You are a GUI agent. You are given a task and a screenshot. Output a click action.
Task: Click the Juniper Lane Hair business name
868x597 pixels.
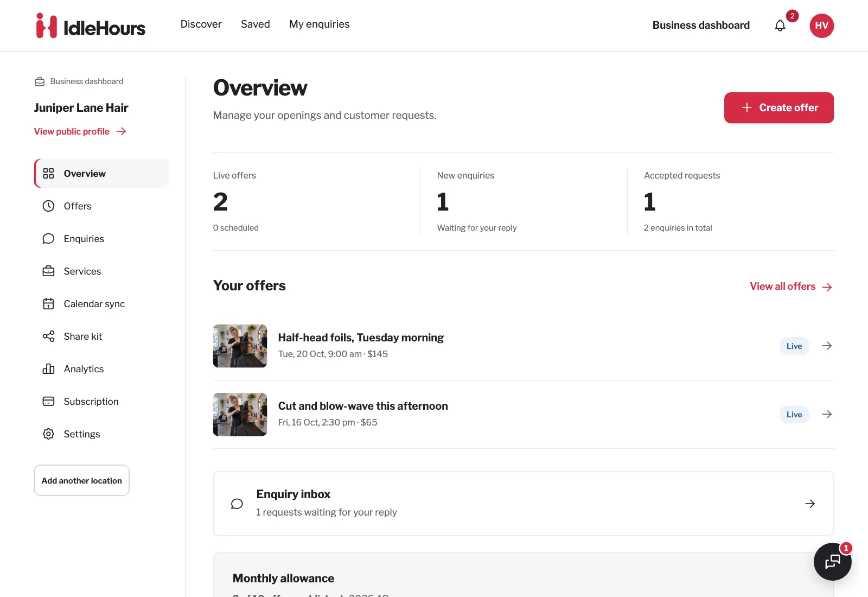(81, 107)
